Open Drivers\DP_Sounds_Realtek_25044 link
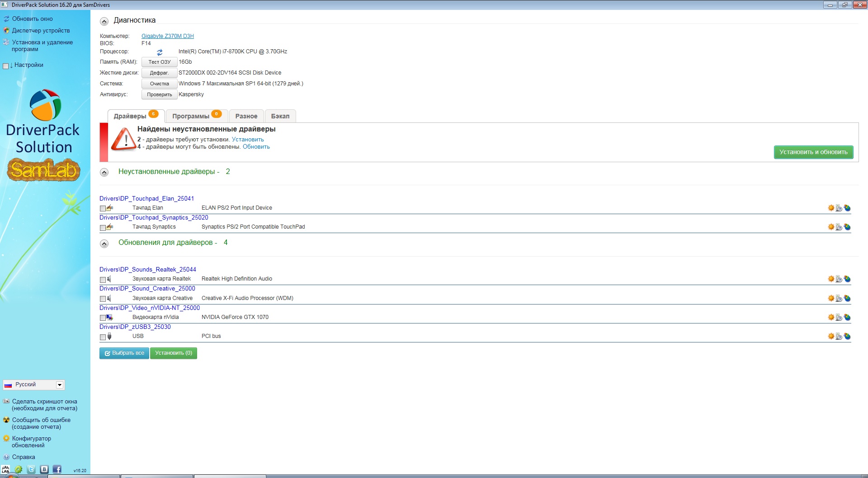 [x=148, y=269]
